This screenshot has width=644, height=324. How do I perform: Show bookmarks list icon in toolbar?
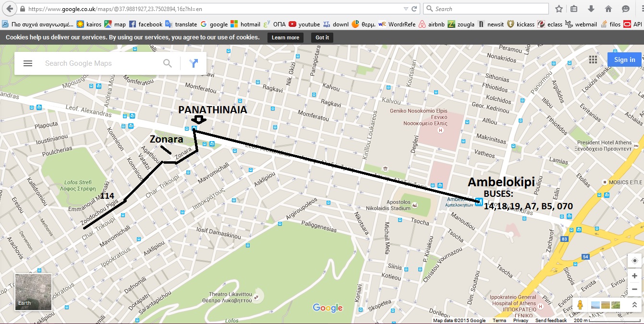574,9
